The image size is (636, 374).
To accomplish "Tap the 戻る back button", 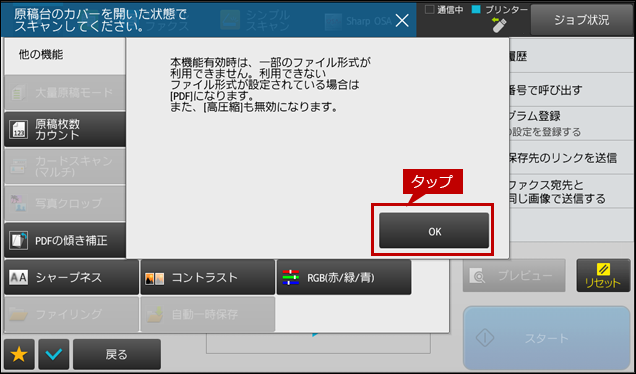I will point(117,355).
